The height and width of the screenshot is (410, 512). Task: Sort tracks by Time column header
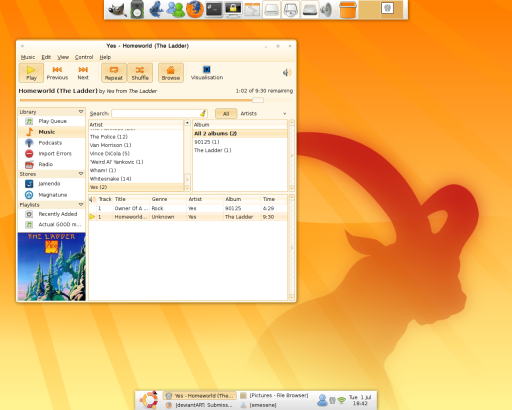[273, 199]
